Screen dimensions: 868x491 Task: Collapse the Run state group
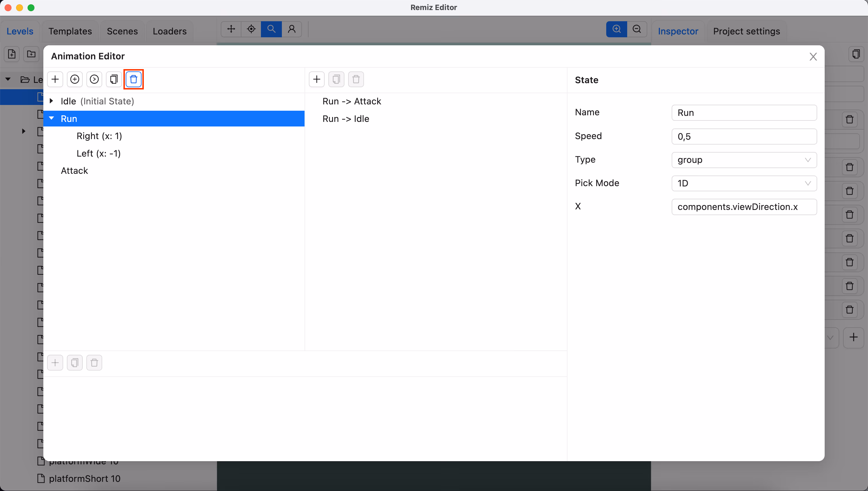(x=52, y=118)
